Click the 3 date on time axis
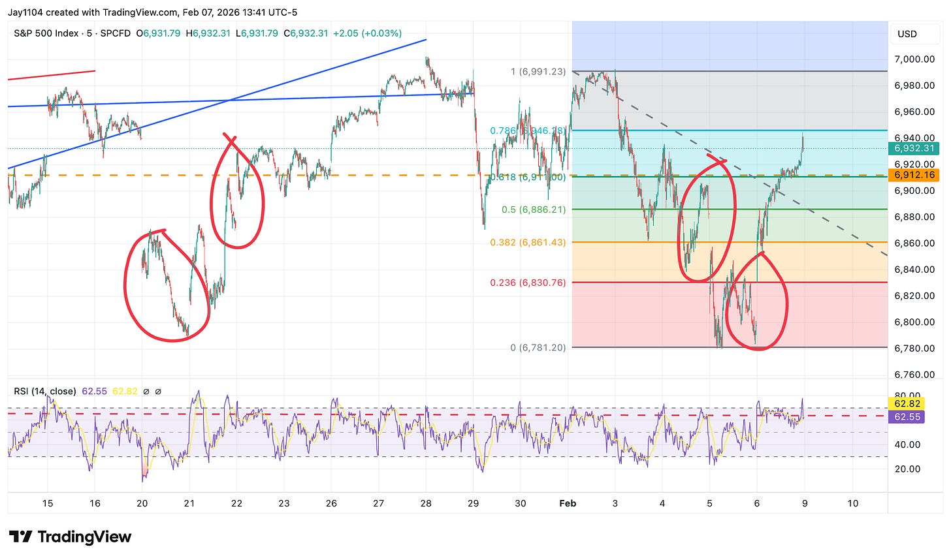Screen dimensions: 951x560 tap(615, 503)
